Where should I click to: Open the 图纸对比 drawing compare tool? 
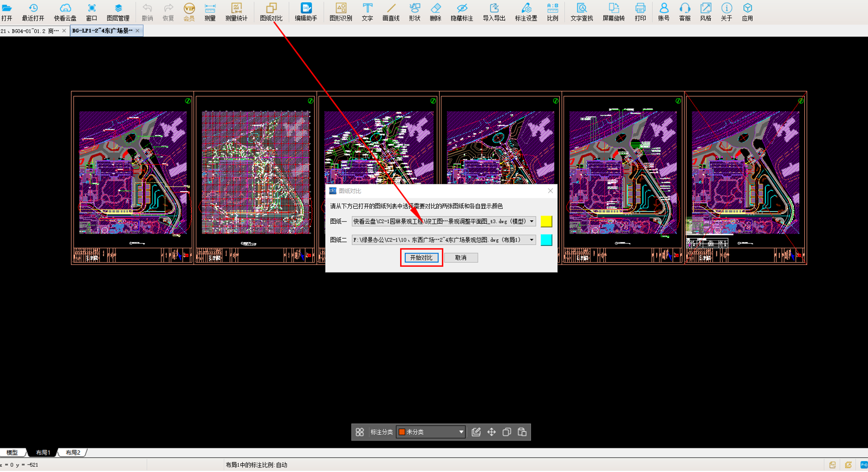[271, 11]
